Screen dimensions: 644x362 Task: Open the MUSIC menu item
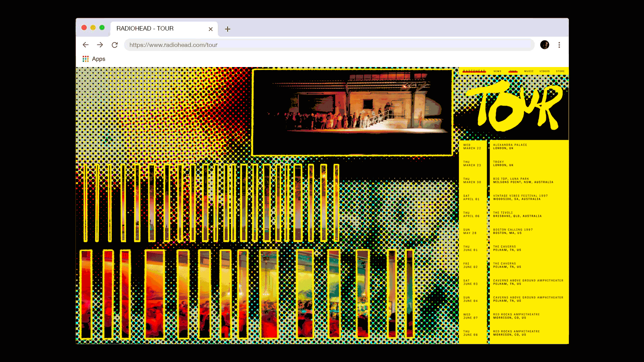coord(529,71)
